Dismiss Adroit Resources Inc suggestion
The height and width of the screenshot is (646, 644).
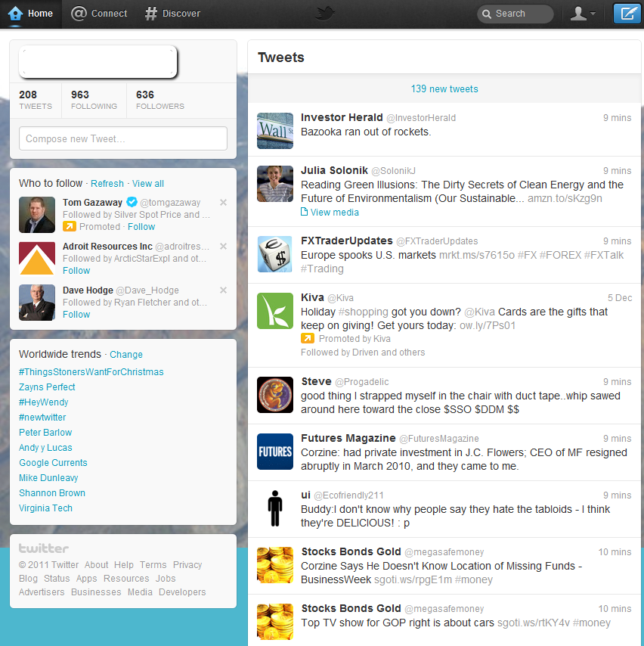(223, 247)
